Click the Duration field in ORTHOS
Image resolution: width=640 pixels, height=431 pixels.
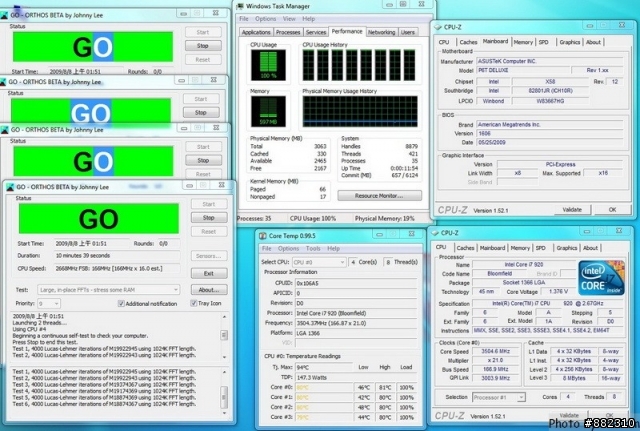(117, 255)
